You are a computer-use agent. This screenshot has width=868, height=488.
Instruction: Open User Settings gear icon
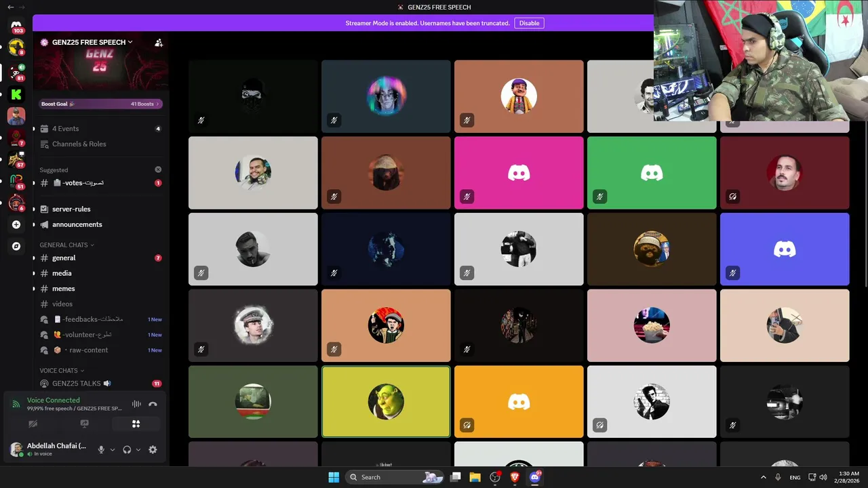point(153,449)
